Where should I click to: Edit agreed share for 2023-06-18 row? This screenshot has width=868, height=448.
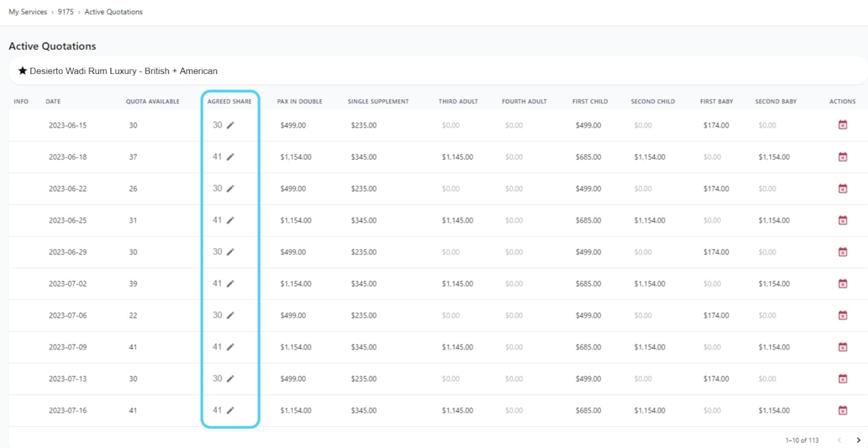pos(230,157)
